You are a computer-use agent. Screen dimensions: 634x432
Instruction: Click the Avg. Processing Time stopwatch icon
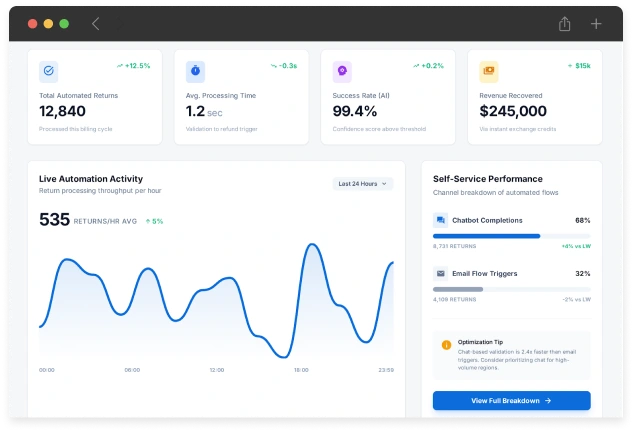coord(196,71)
